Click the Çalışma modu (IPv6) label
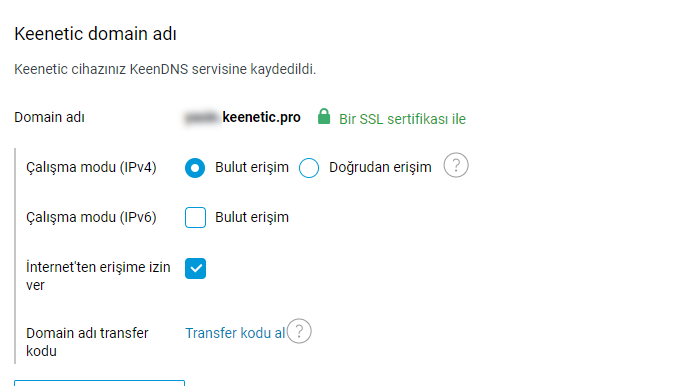The width and height of the screenshot is (677, 386). click(x=91, y=217)
